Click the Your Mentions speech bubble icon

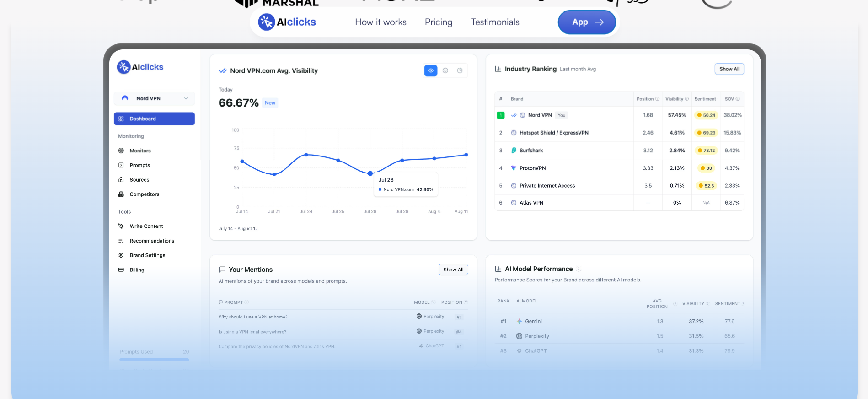coord(222,270)
